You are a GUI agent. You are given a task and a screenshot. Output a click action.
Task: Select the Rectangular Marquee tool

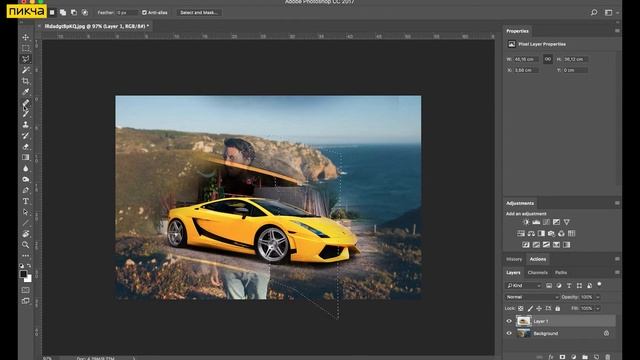tap(26, 48)
